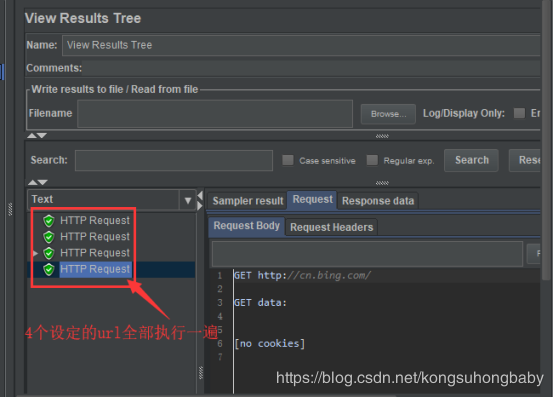Open the Text renderer dropdown
The width and height of the screenshot is (554, 397).
(188, 200)
